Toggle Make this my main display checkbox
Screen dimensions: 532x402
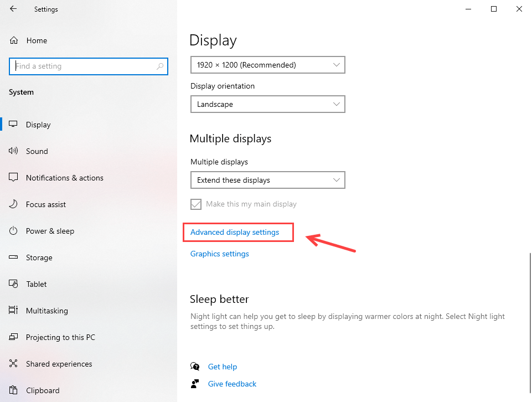pyautogui.click(x=196, y=204)
